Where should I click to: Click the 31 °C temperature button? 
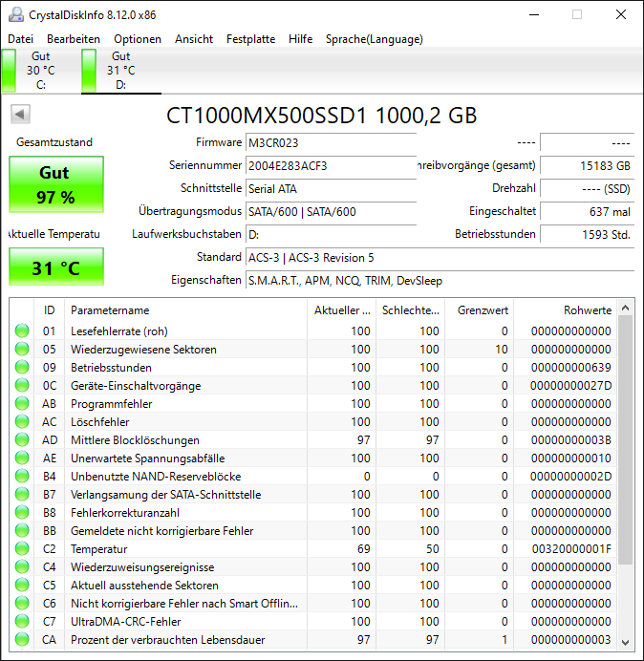56,267
